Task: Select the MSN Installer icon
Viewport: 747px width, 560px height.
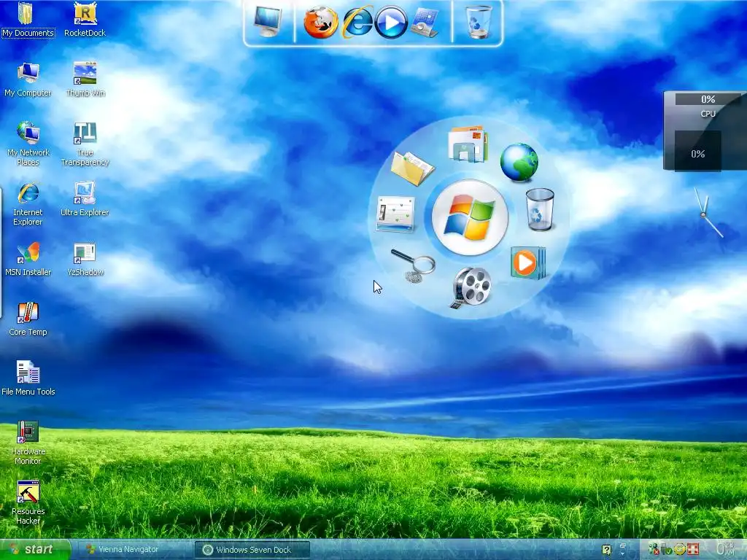Action: pyautogui.click(x=28, y=259)
